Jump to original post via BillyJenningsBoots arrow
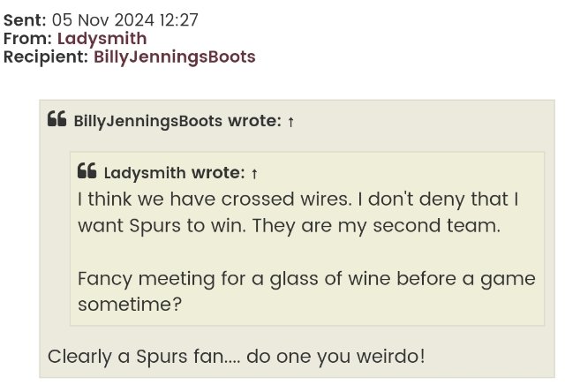 coord(291,122)
